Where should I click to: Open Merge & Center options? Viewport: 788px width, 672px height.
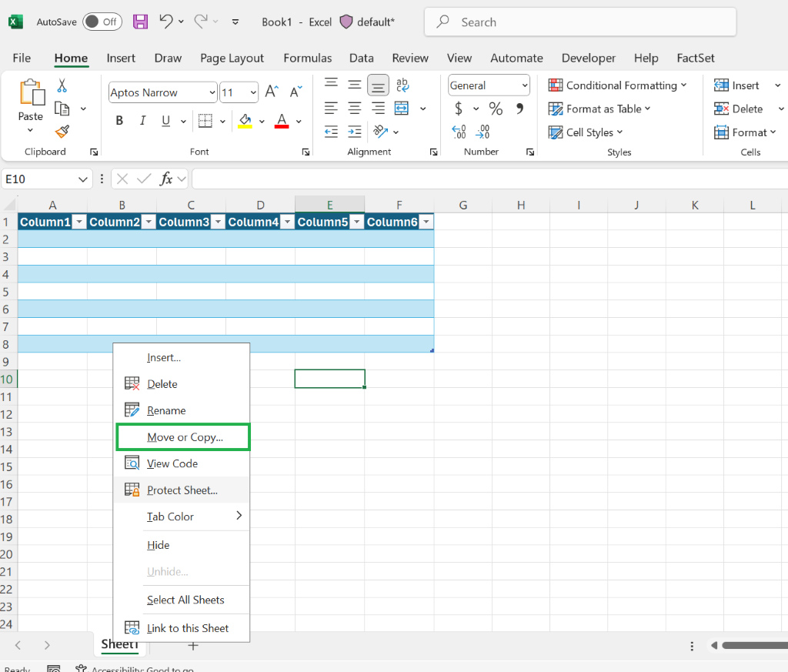click(x=421, y=109)
